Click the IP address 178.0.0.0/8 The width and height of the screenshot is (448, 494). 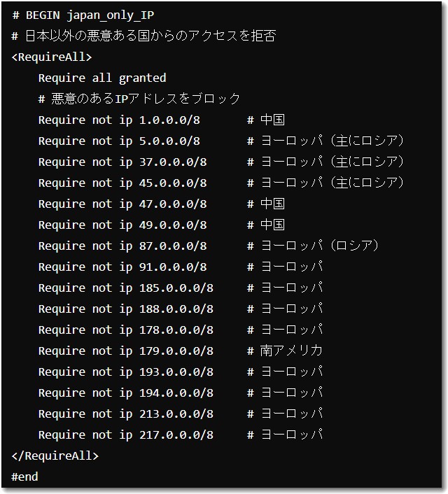(x=176, y=330)
